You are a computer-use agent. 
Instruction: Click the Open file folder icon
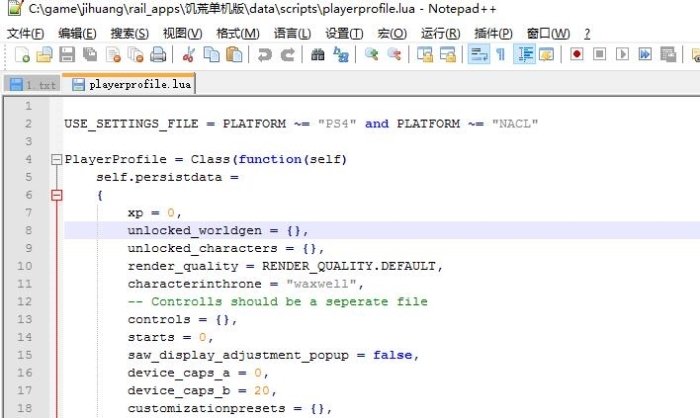(44, 54)
